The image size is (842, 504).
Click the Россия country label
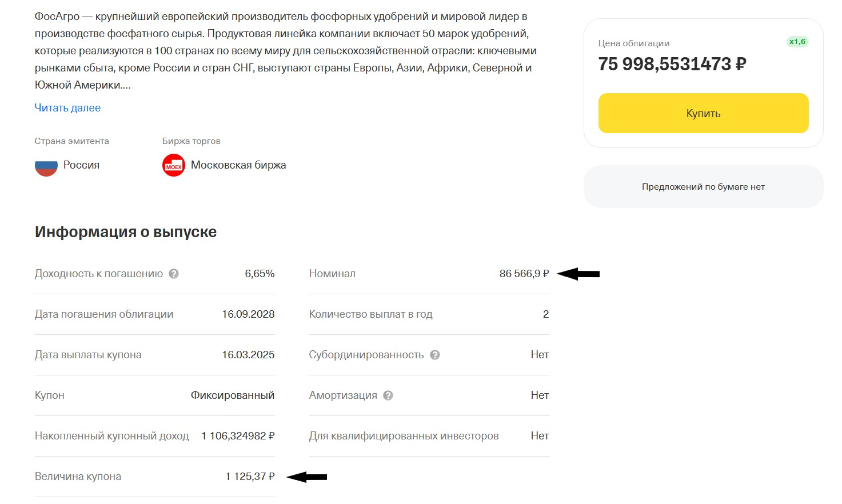coord(81,165)
